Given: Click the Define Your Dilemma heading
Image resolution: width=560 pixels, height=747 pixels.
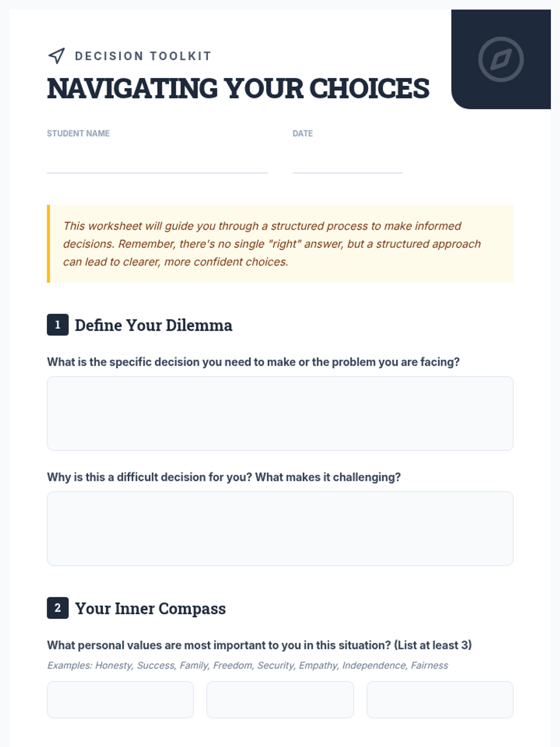Looking at the screenshot, I should pos(154,325).
